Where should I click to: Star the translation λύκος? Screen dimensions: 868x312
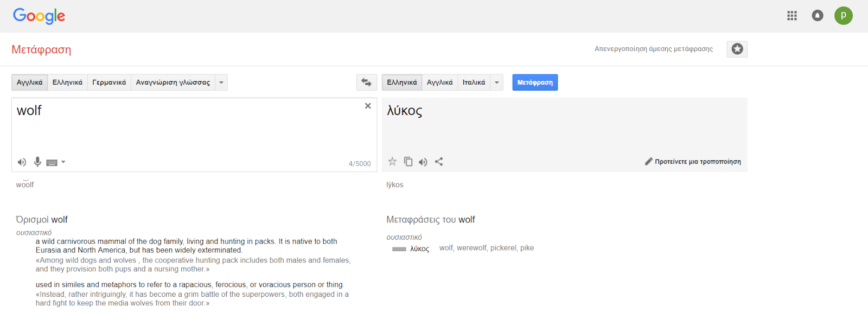click(x=392, y=162)
